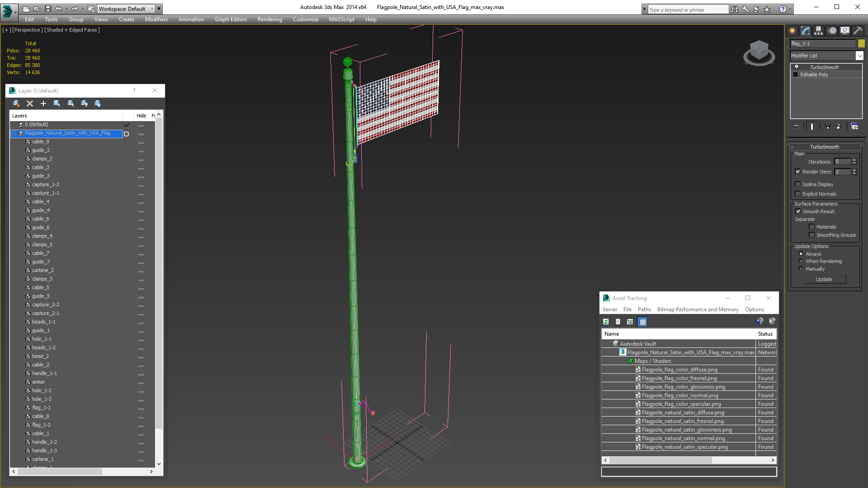Viewport: 868px width, 488px height.
Task: Open the Rendering menu
Action: coord(269,19)
